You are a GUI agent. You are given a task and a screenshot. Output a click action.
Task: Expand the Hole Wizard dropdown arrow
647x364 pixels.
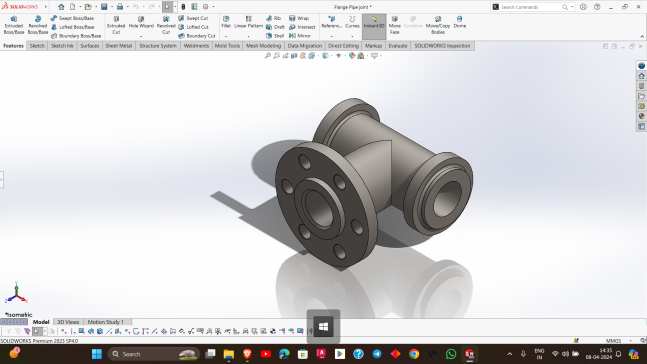point(141,36)
